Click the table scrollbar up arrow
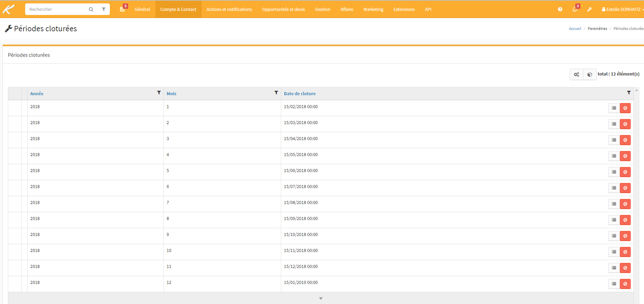644x304 pixels. pyautogui.click(x=637, y=90)
